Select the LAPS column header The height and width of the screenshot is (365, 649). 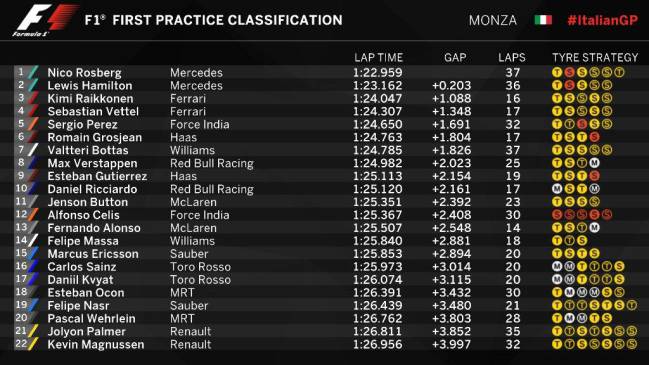pyautogui.click(x=512, y=58)
